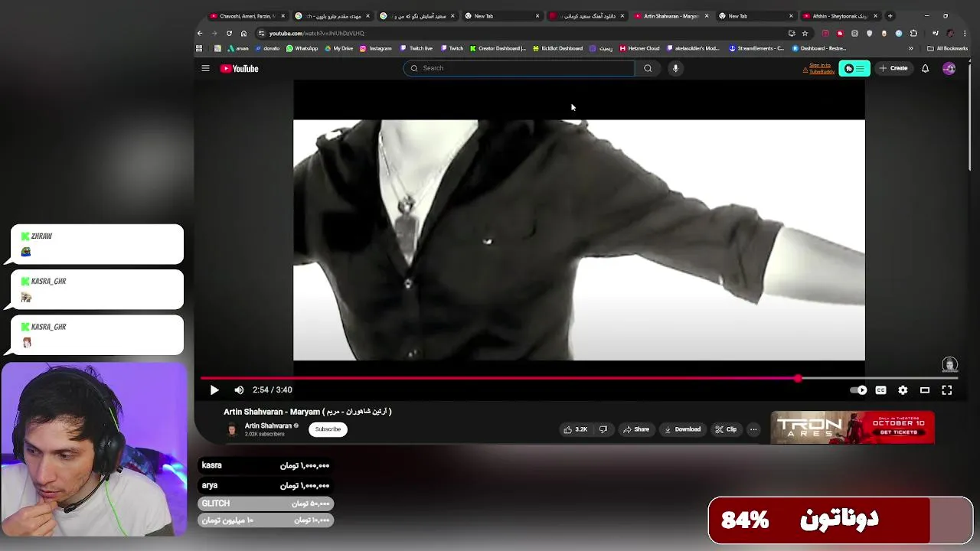Viewport: 980px width, 551px height.
Task: Open the Twitch live bookmark
Action: 416,48
